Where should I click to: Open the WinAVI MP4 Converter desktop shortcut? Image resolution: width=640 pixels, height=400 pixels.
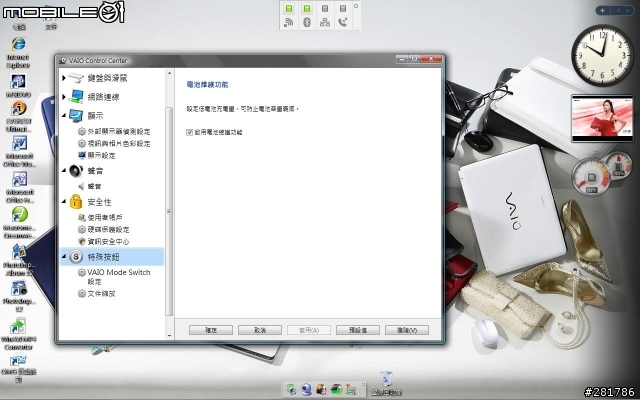(18, 334)
